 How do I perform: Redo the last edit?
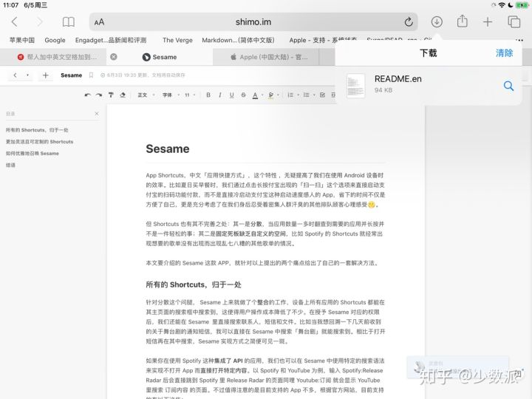pos(99,95)
